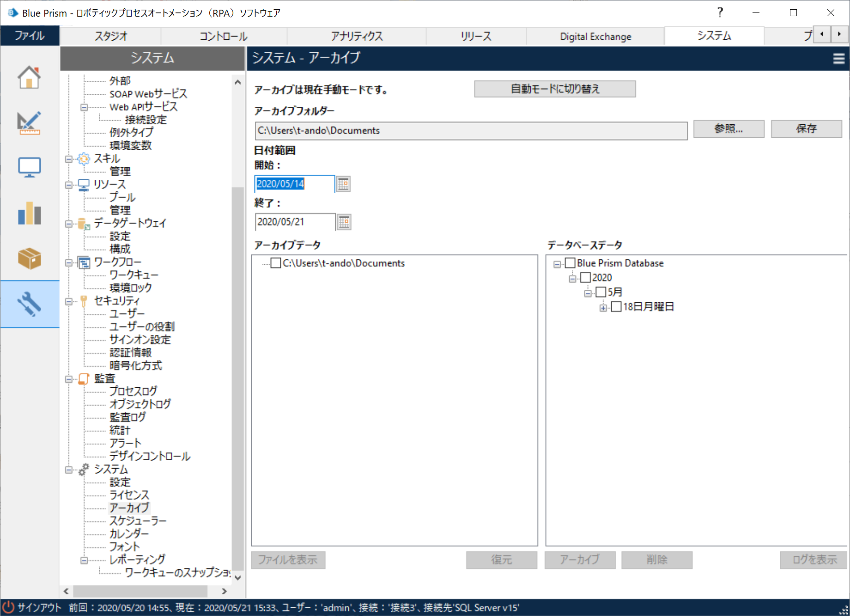Switch to the Digital Exchange tab

coord(595,36)
